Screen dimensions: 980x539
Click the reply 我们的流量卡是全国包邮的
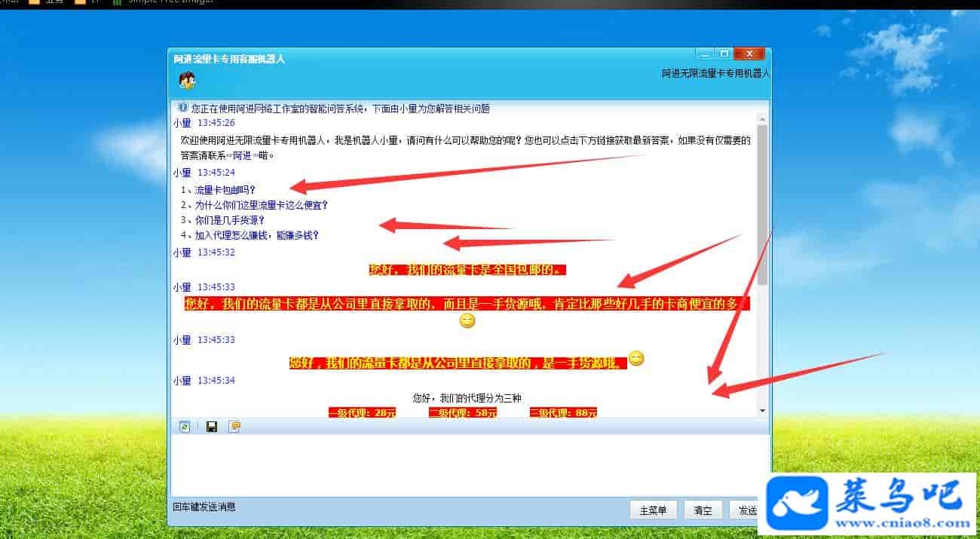(x=467, y=269)
